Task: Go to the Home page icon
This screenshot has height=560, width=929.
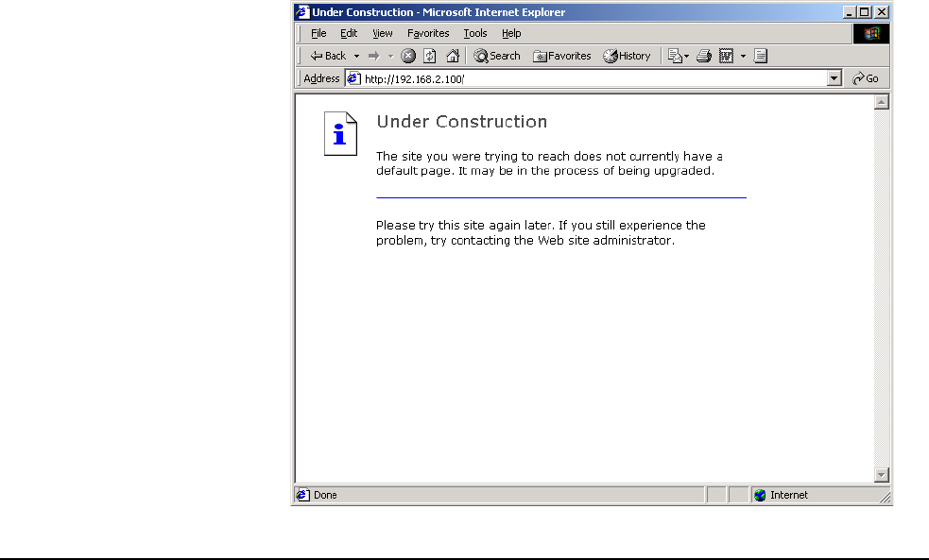Action: pyautogui.click(x=453, y=56)
